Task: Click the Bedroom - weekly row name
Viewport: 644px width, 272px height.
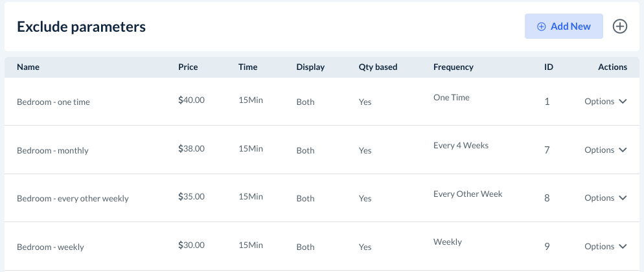Action: 51,247
